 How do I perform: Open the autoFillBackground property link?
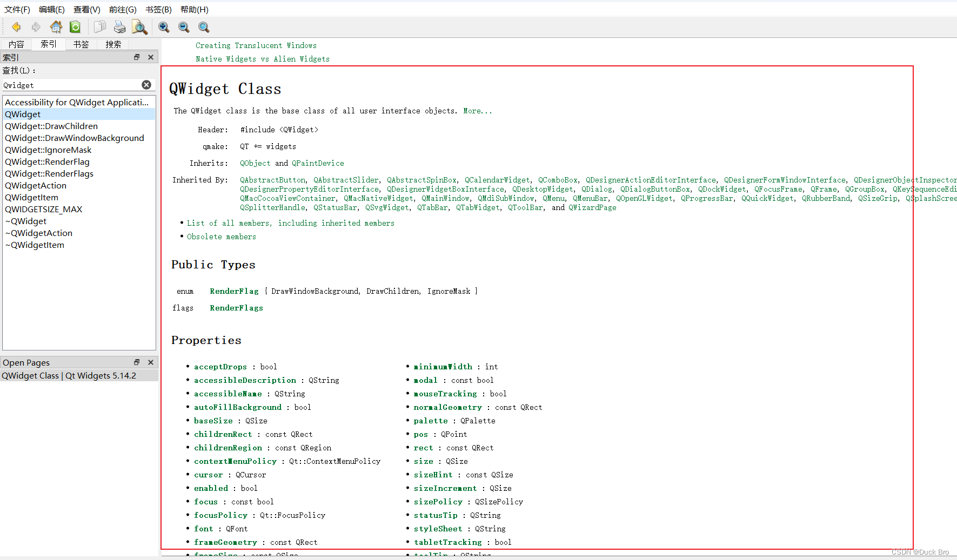238,407
